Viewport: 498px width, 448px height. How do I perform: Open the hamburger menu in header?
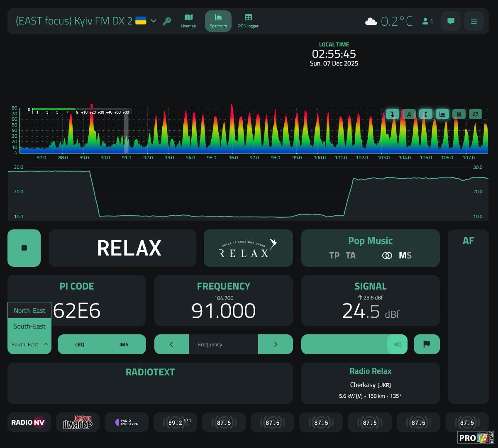474,21
